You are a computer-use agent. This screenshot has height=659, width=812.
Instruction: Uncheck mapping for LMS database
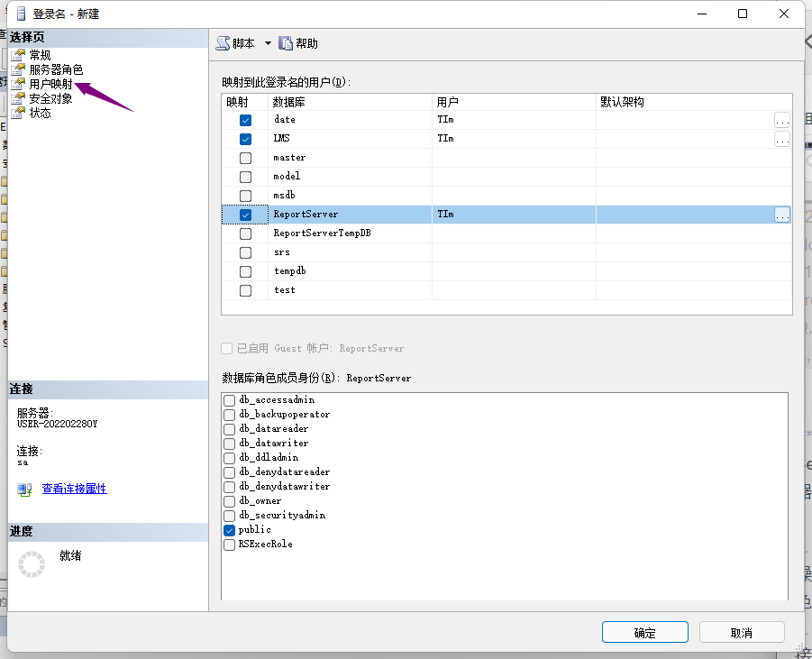245,139
